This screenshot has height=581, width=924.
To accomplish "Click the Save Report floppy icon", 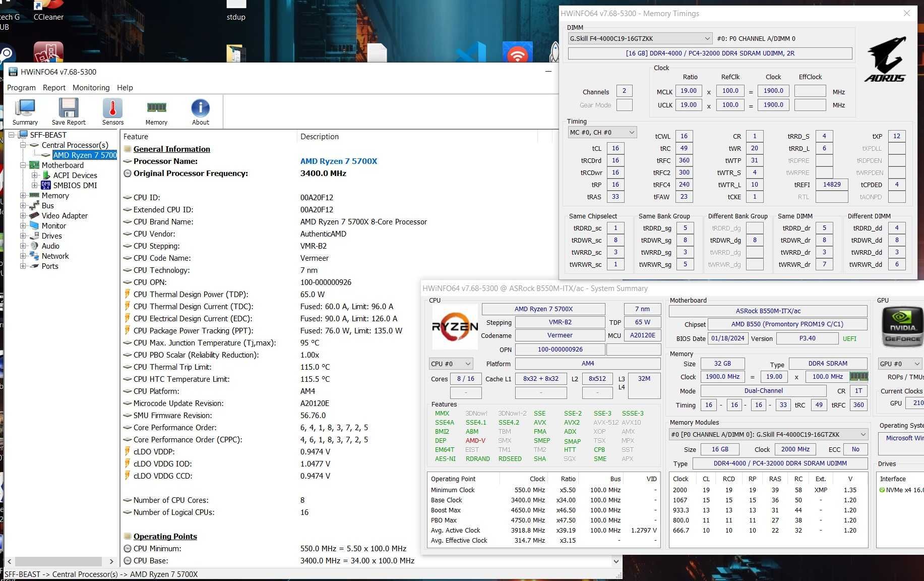I will pyautogui.click(x=69, y=111).
